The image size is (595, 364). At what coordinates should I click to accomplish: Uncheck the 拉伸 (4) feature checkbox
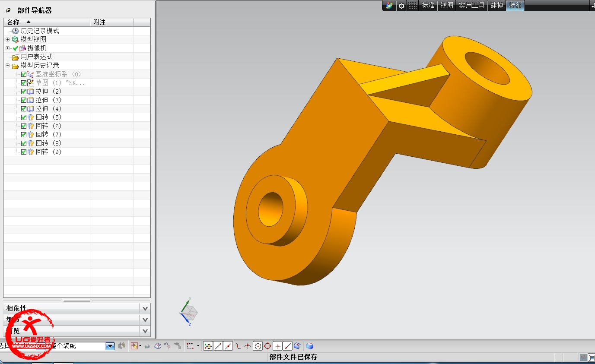(x=24, y=109)
